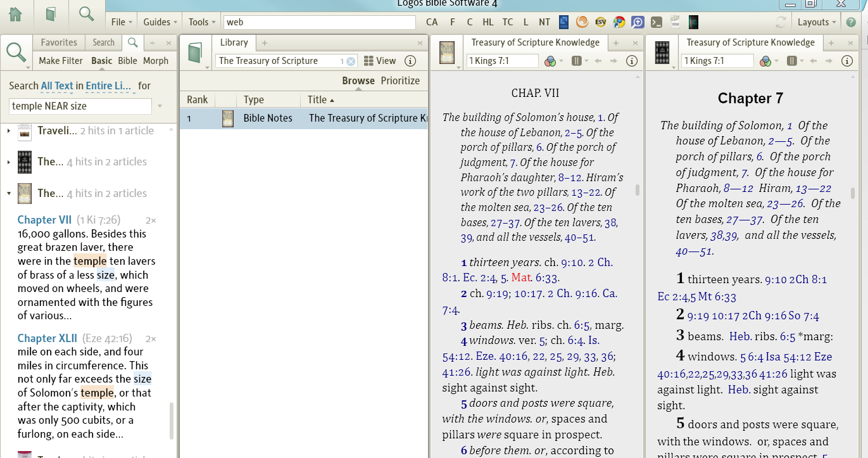Show Library information panel via info icon

pyautogui.click(x=410, y=61)
